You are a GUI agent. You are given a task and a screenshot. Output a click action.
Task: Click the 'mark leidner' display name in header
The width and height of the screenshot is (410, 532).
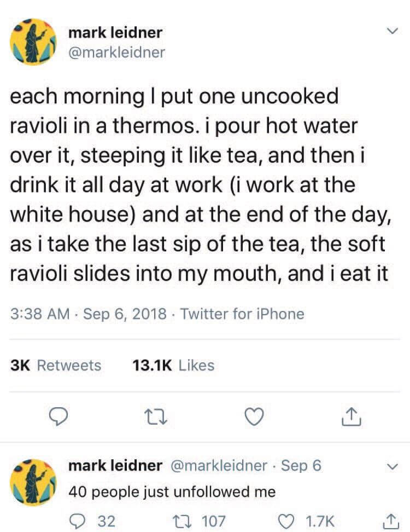[x=115, y=33]
